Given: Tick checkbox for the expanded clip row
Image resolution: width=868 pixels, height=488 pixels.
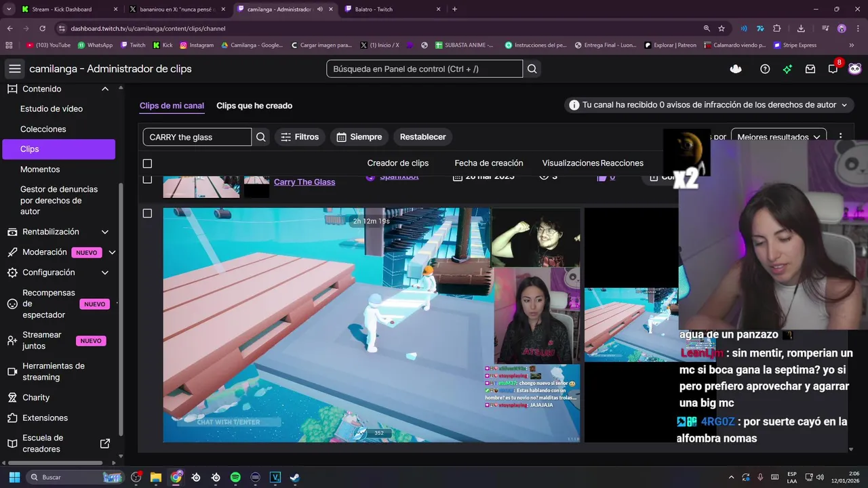Looking at the screenshot, I should [x=147, y=213].
